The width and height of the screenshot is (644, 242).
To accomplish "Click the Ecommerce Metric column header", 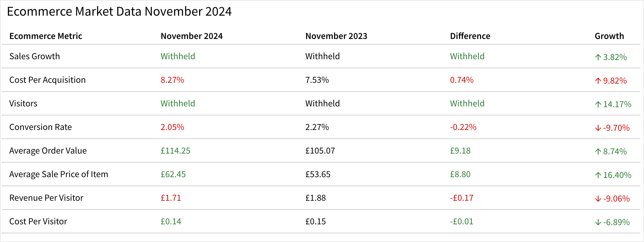I will click(46, 36).
